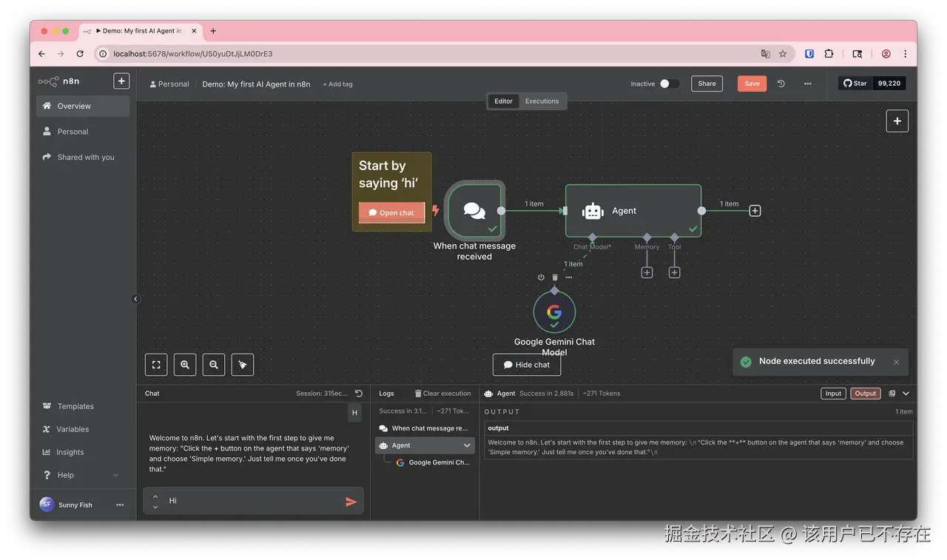The width and height of the screenshot is (947, 560).
Task: Zoom out on the canvas
Action: (214, 364)
